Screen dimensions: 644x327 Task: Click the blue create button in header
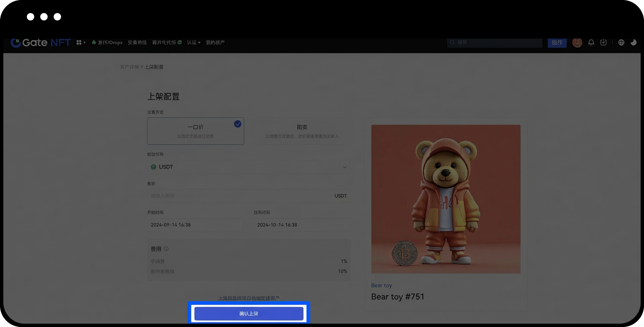[x=557, y=43]
